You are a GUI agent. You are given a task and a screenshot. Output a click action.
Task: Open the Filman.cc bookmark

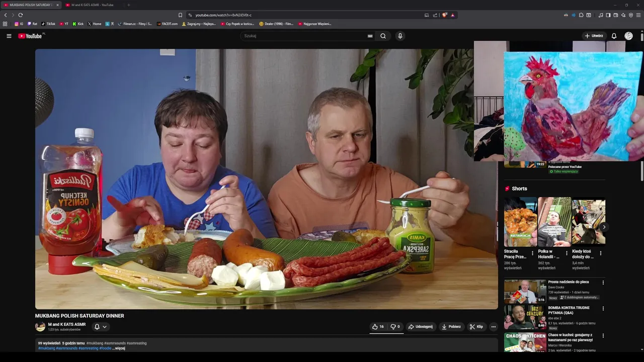135,24
